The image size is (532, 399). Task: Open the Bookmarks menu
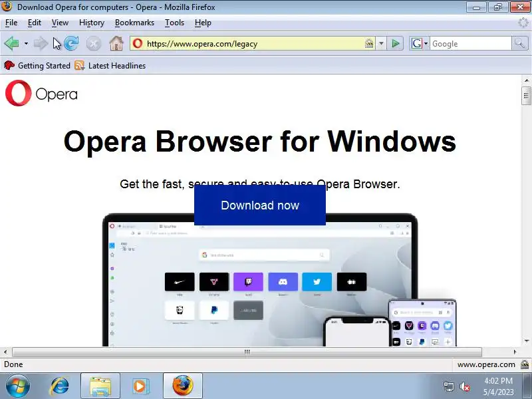134,23
